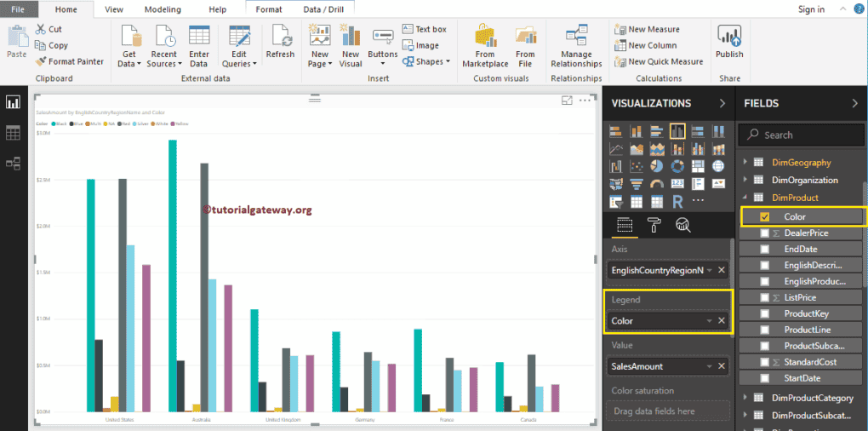
Task: Select the stacked column chart visual
Action: pyautogui.click(x=636, y=132)
